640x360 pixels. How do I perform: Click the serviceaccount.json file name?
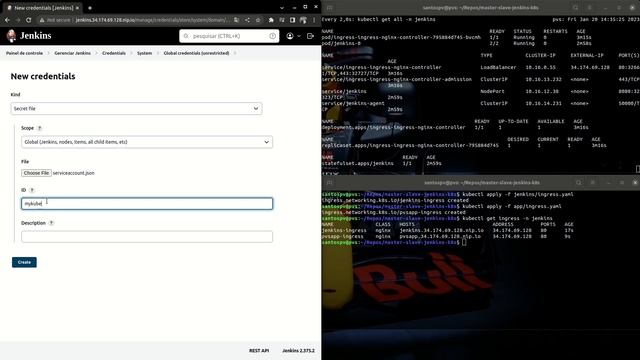click(x=74, y=173)
